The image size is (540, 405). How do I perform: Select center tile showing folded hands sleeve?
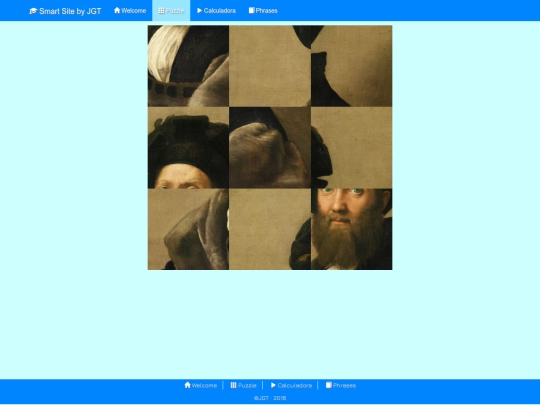(x=270, y=147)
